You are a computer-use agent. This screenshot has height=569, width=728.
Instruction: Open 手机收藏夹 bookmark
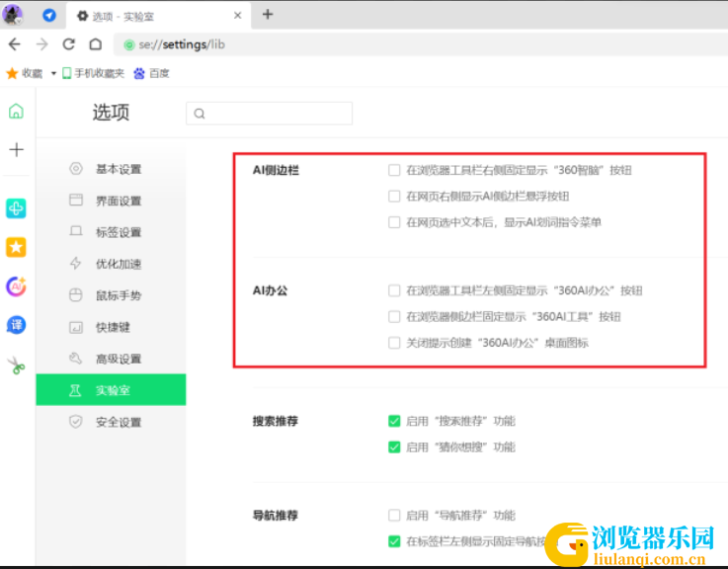(93, 73)
